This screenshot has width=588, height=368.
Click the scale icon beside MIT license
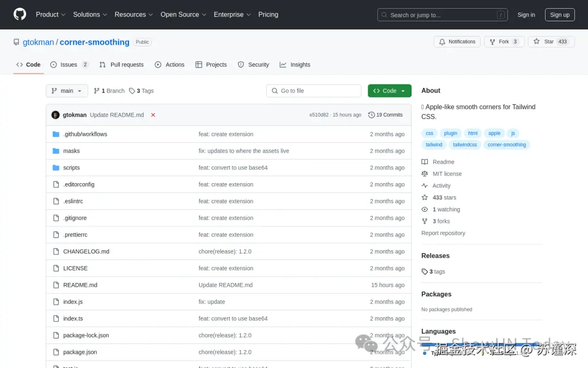point(425,173)
